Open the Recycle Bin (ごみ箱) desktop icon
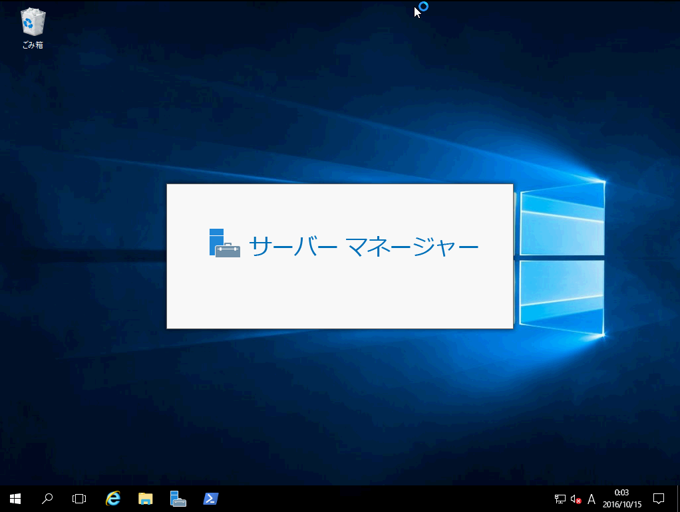Viewport: 680px width, 512px height. (x=33, y=28)
